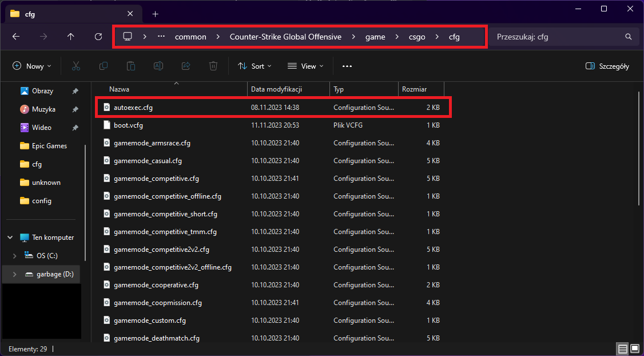Copy the selected item via toolbar icon
The height and width of the screenshot is (356, 644).
click(x=104, y=66)
